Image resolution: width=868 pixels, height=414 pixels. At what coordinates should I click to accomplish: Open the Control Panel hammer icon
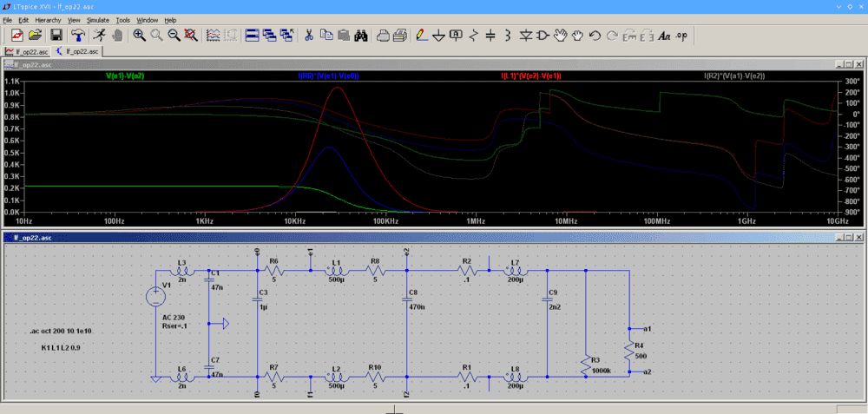click(78, 36)
